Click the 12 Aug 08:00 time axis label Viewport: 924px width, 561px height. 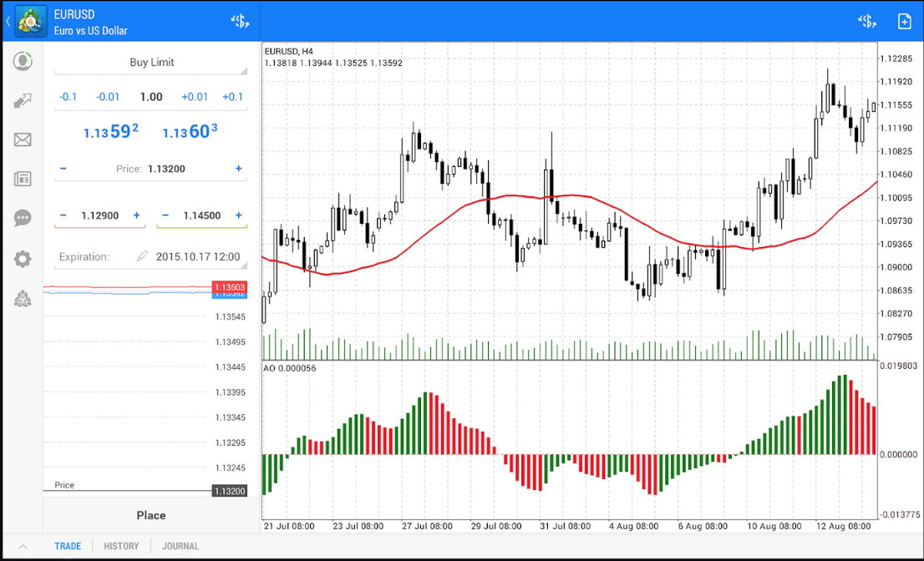tap(843, 526)
